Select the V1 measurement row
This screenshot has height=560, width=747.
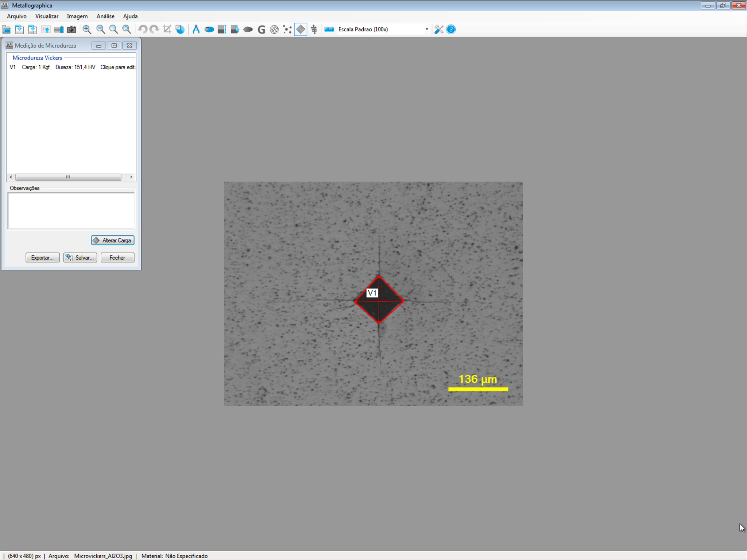[71, 67]
